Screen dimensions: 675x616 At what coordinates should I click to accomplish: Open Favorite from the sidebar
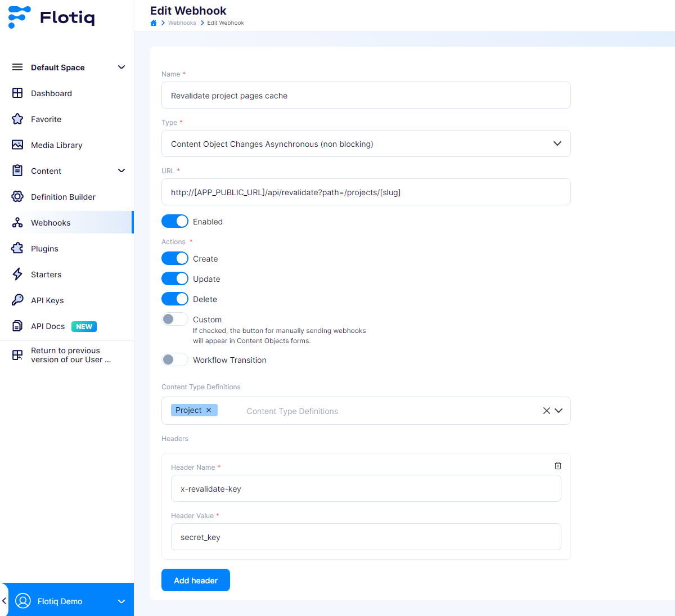pos(67,119)
